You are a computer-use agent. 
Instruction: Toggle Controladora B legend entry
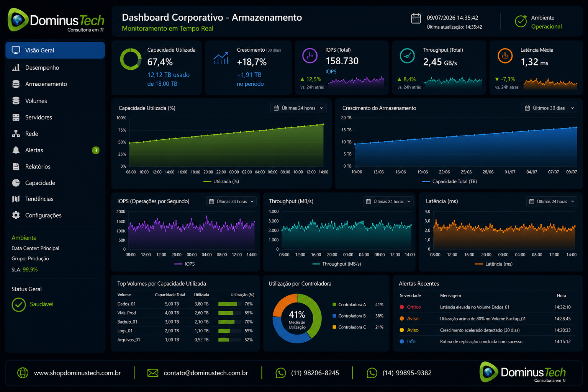(x=358, y=316)
